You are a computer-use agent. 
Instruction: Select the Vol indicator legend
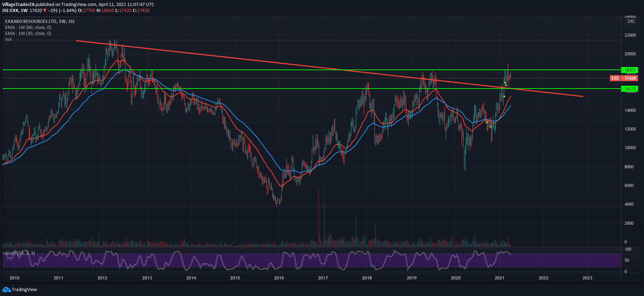click(8, 40)
